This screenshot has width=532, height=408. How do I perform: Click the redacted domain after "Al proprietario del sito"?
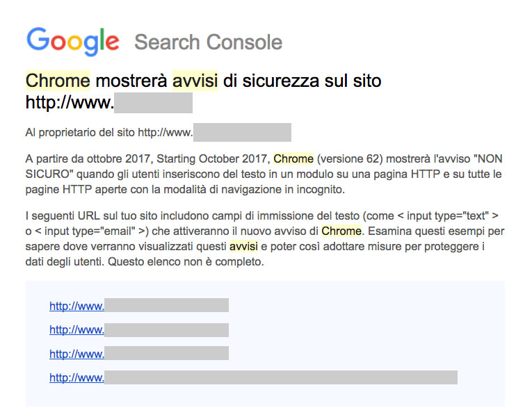tap(242, 132)
